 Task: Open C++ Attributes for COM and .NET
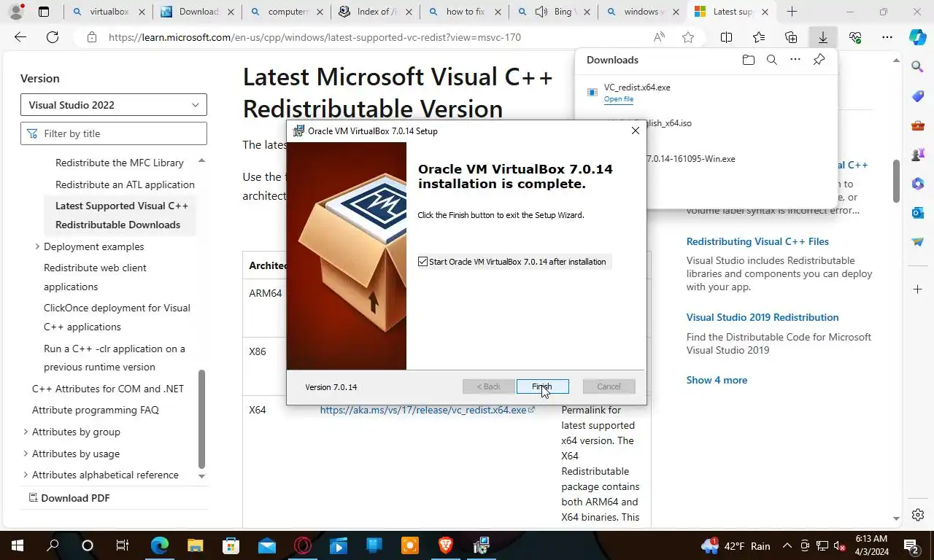[x=108, y=389]
